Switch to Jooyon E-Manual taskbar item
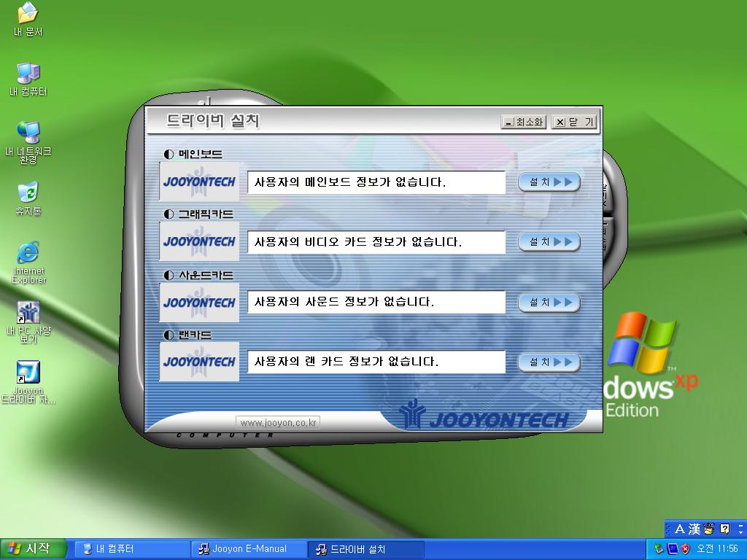Screen dimensions: 747x560 click(x=248, y=549)
